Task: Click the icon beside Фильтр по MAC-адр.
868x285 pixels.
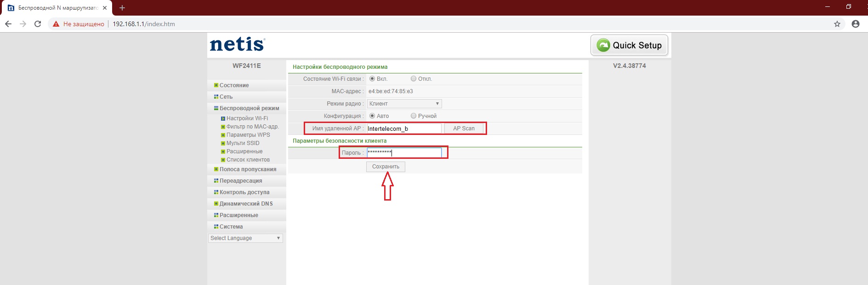Action: pyautogui.click(x=223, y=127)
